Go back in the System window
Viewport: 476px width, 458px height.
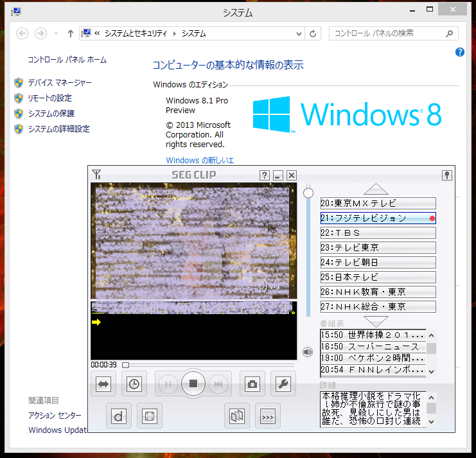click(x=22, y=33)
